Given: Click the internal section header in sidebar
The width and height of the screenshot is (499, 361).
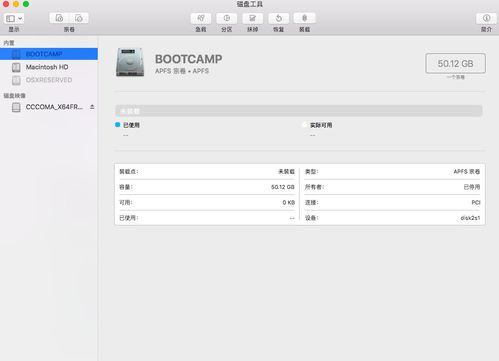Looking at the screenshot, I should click(9, 43).
